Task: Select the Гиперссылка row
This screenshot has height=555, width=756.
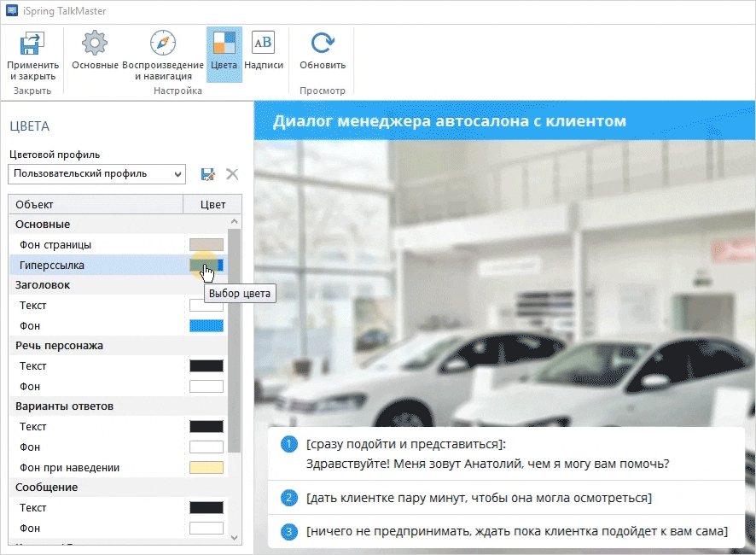Action: pyautogui.click(x=118, y=265)
